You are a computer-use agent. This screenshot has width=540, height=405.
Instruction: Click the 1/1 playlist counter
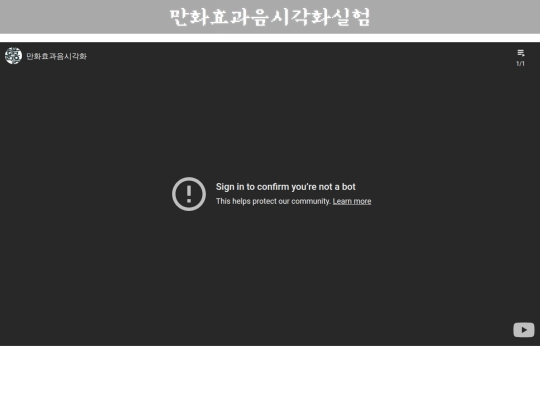point(520,64)
